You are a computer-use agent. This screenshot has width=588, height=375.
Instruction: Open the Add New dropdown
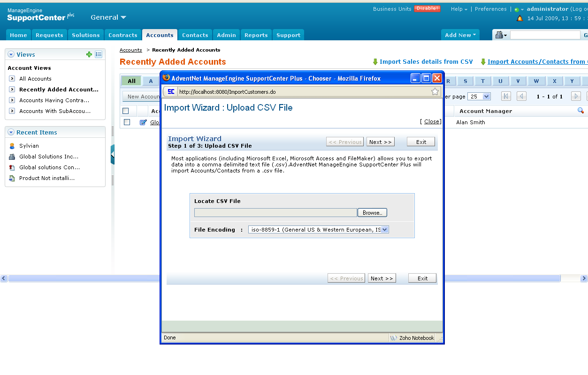pos(460,35)
